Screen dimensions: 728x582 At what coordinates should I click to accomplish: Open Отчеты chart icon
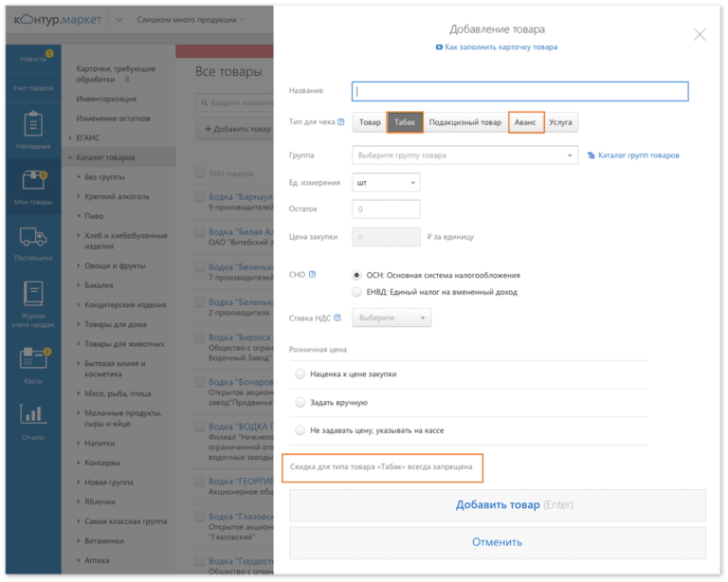click(32, 414)
